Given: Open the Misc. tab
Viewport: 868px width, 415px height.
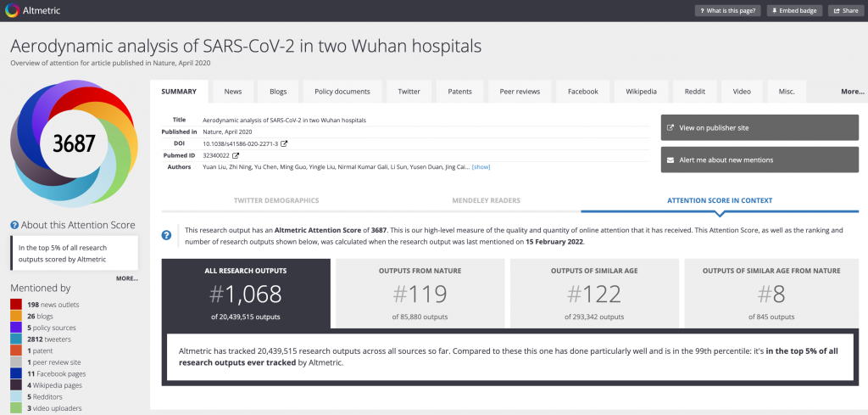Looking at the screenshot, I should click(x=786, y=92).
